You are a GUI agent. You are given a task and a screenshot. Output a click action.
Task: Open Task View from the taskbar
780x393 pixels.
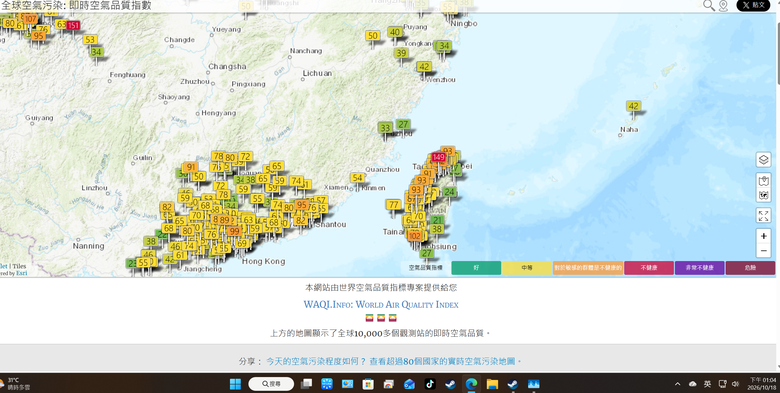click(306, 384)
